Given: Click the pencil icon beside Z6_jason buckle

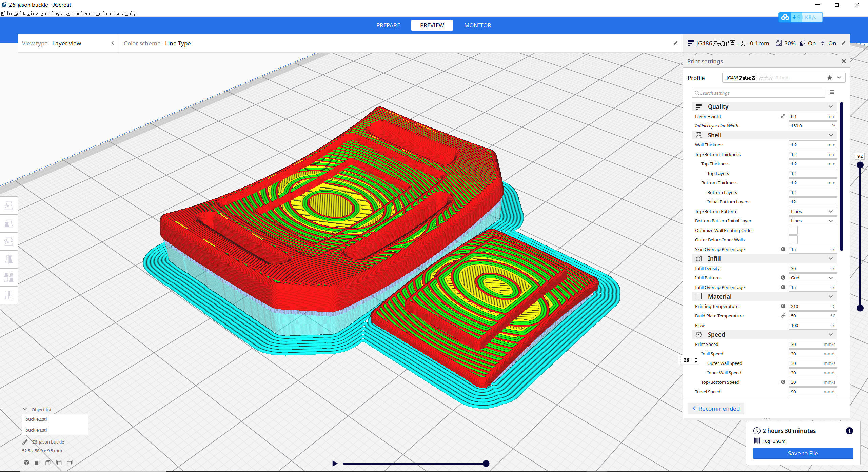Looking at the screenshot, I should tap(25, 442).
